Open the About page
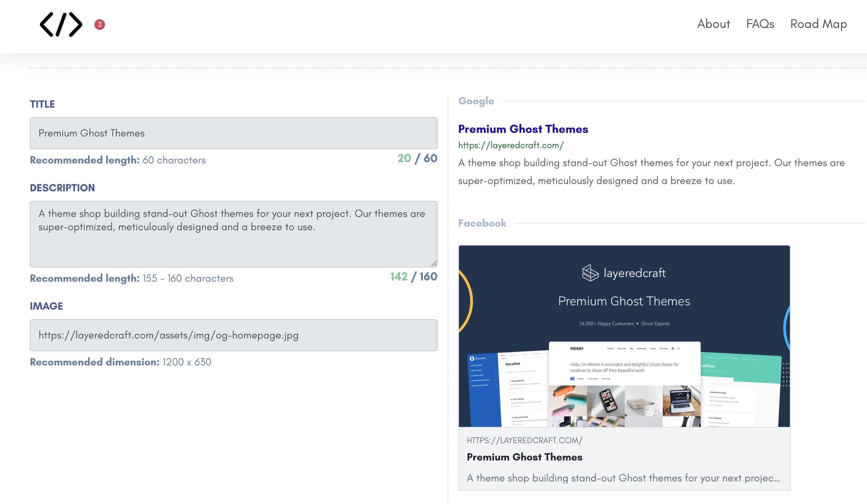 [713, 24]
